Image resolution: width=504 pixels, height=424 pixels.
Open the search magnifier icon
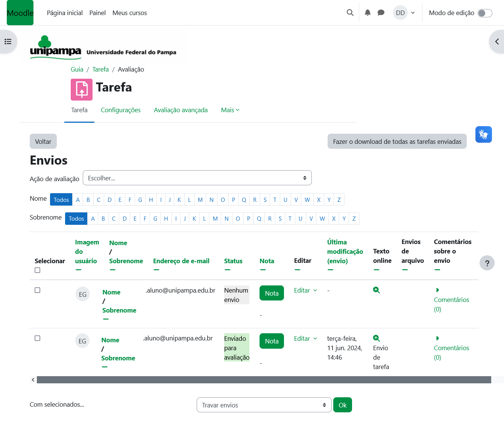(350, 13)
